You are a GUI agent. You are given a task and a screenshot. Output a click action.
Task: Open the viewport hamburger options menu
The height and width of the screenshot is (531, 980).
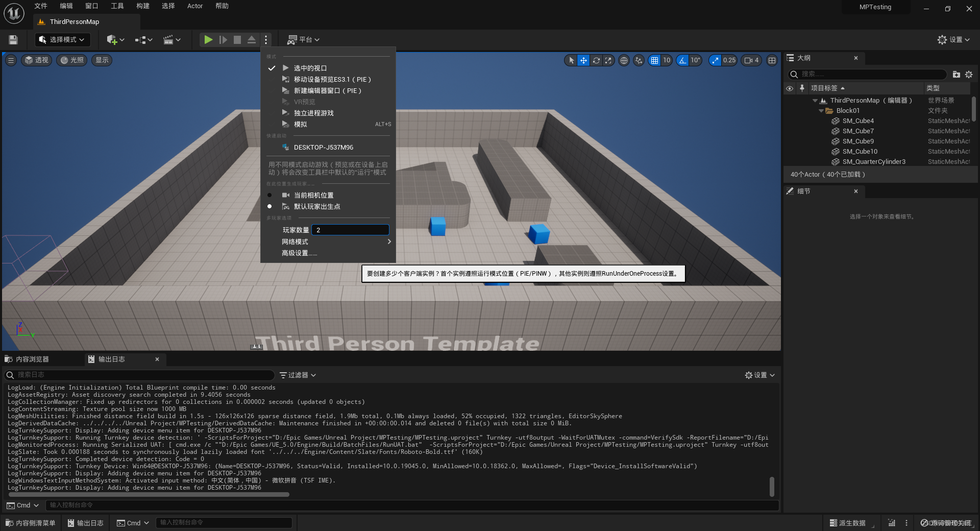pyautogui.click(x=11, y=60)
